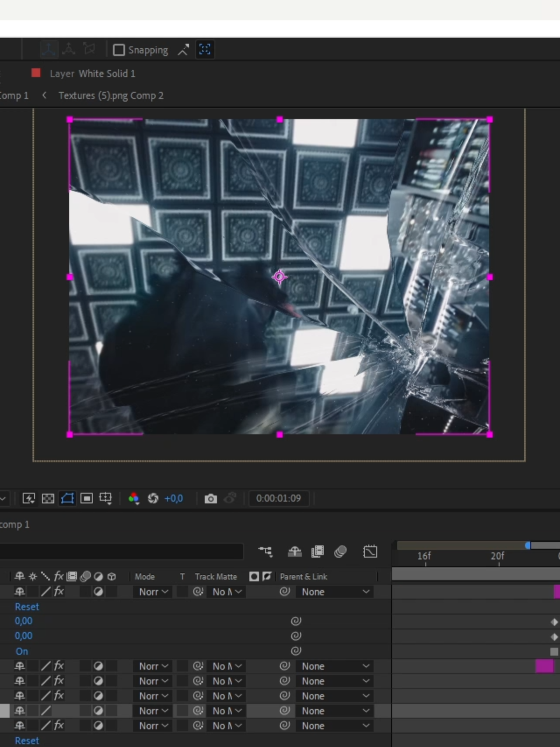560x747 pixels.
Task: Toggle the fx switch on the top layer row
Action: pos(59,592)
